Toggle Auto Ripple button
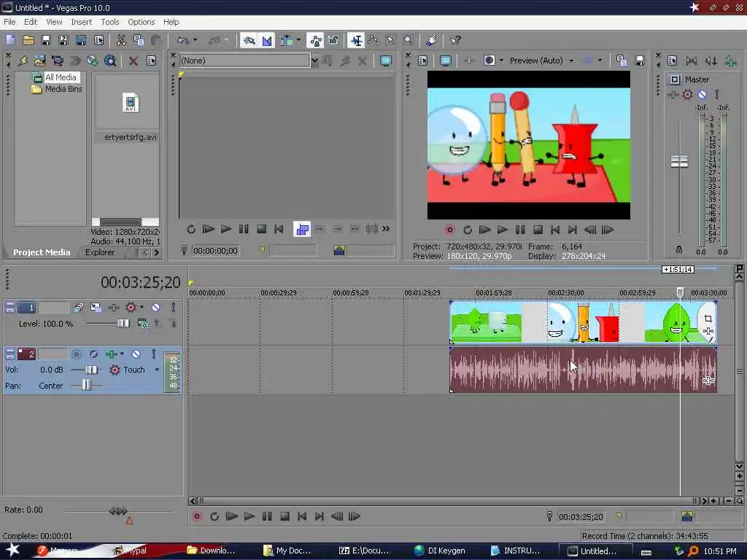The width and height of the screenshot is (747, 560). click(287, 41)
